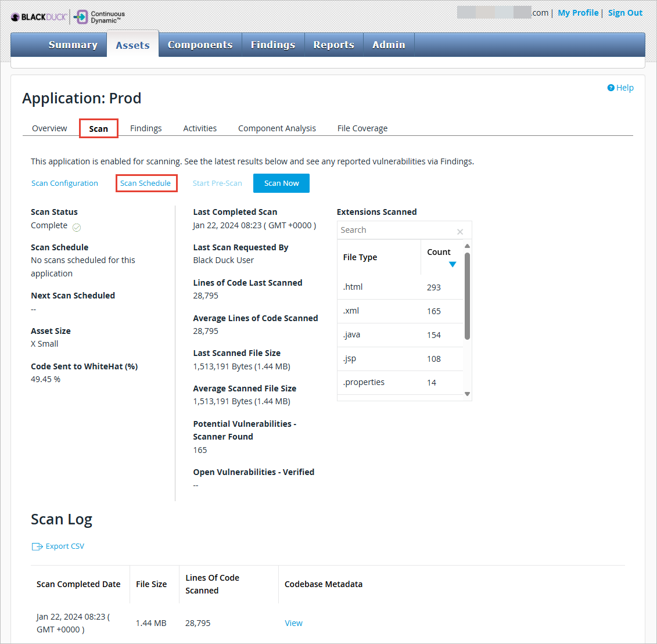Click the Count column sort arrow
Screen dimensions: 657x644
[x=453, y=264]
